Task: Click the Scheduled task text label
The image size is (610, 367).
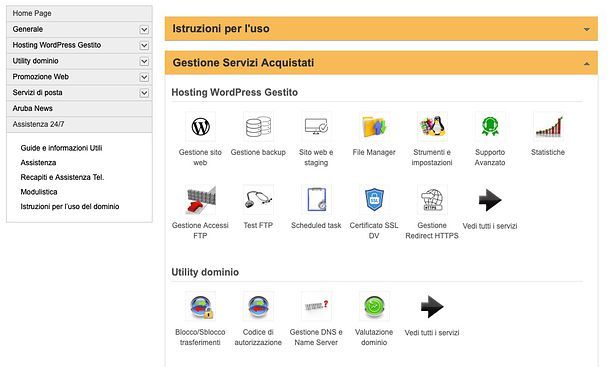Action: point(316,225)
